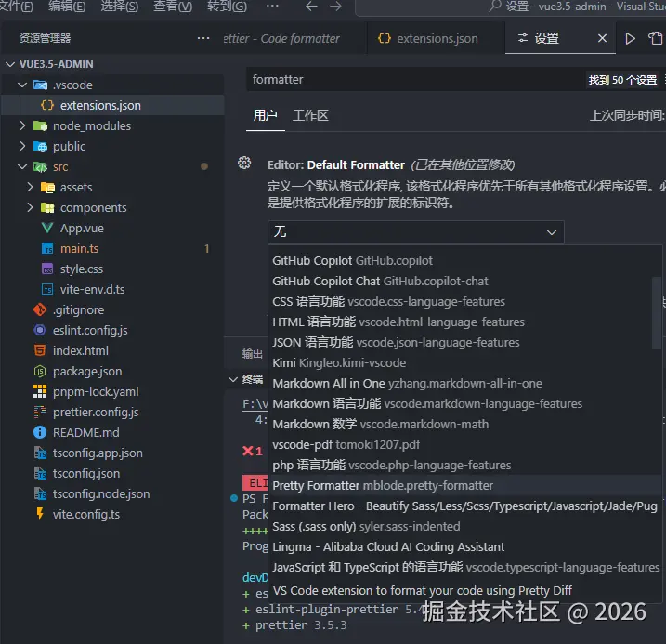Collapse the src folder chevron
666x644 pixels.
pyautogui.click(x=22, y=166)
